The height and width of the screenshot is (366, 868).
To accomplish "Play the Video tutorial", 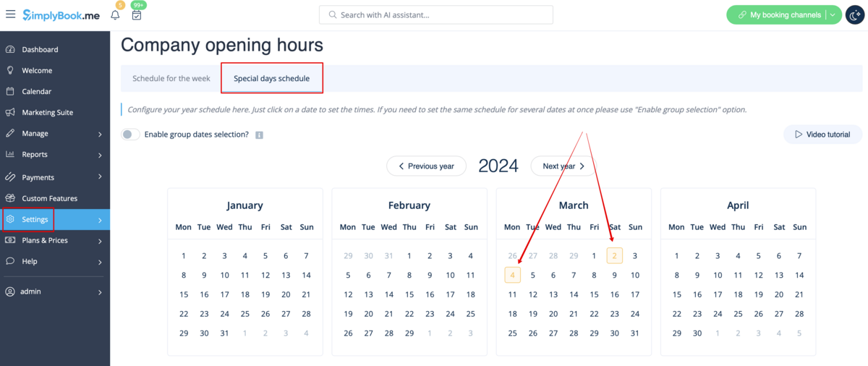I will (822, 135).
